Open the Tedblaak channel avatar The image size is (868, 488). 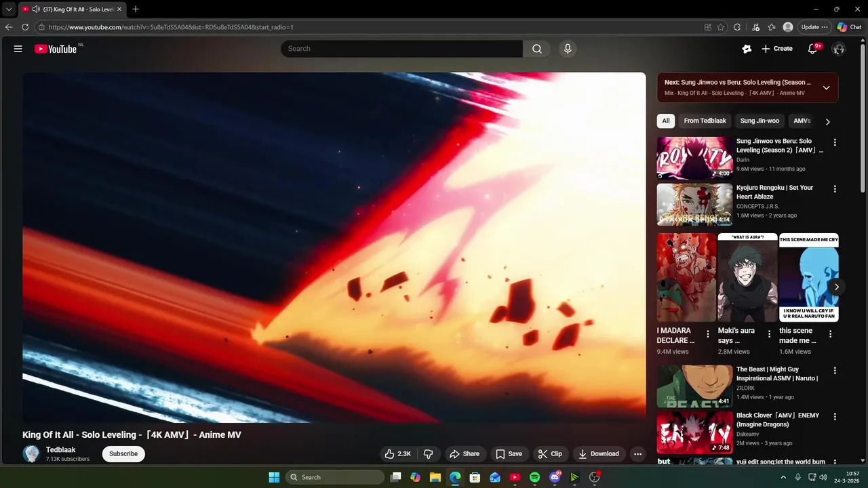31,454
